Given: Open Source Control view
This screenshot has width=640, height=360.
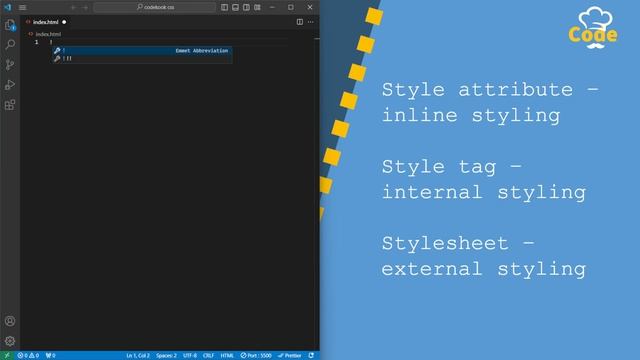Looking at the screenshot, I should point(10,64).
